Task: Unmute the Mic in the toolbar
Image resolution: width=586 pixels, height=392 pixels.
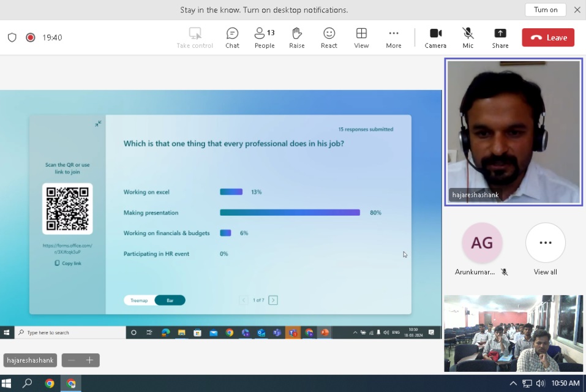Action: [x=468, y=38]
